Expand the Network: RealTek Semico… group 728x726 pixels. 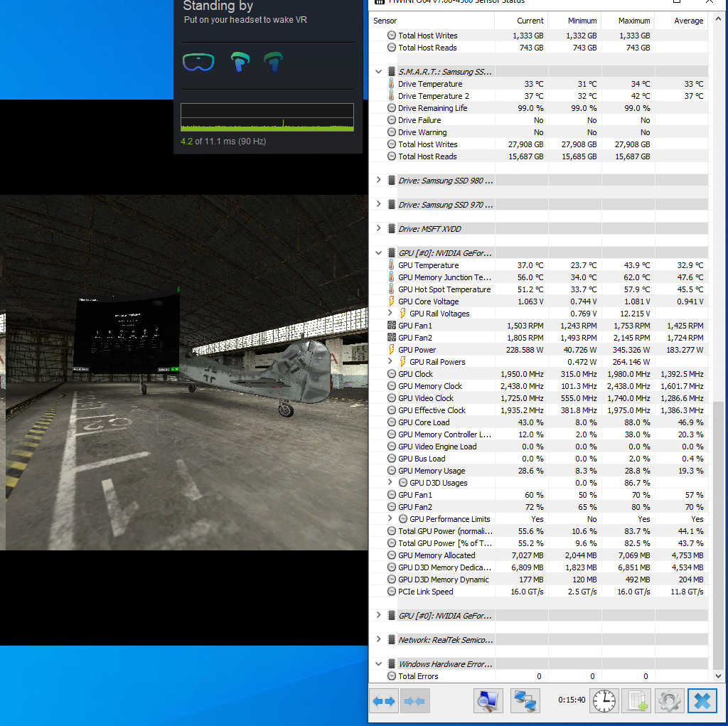click(x=378, y=639)
